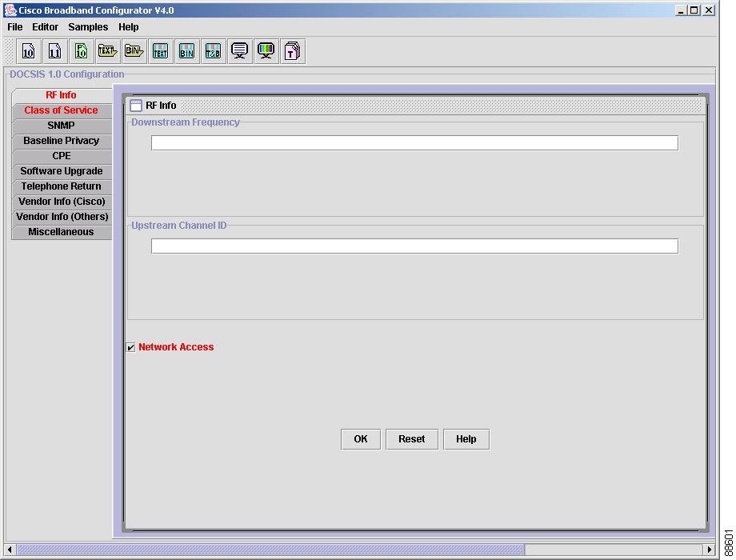The width and height of the screenshot is (736, 560).
Task: Save the configuration as binary
Action: pyautogui.click(x=186, y=50)
